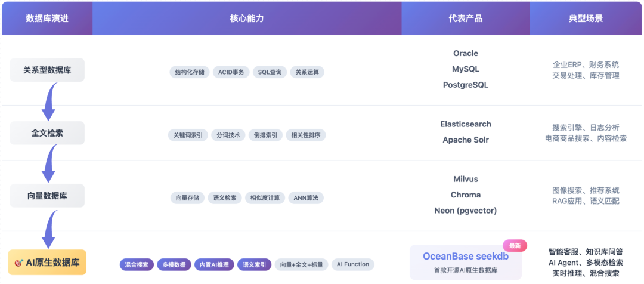Click the Elasticsearch product name
The image size is (644, 284).
(465, 124)
